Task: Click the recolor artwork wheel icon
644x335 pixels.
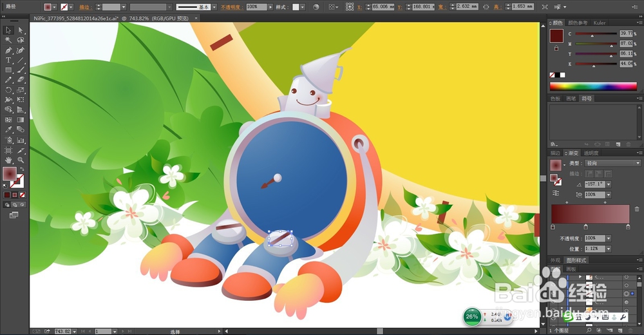Action: pos(316,7)
